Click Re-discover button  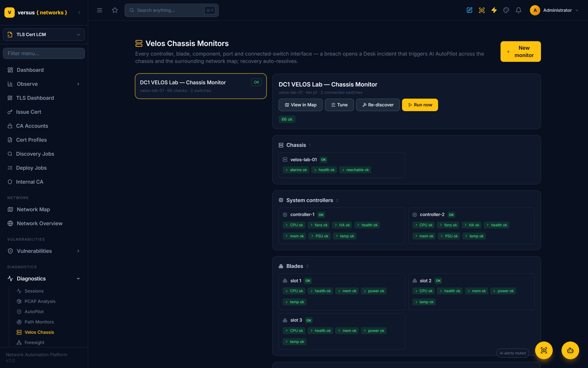pos(378,105)
